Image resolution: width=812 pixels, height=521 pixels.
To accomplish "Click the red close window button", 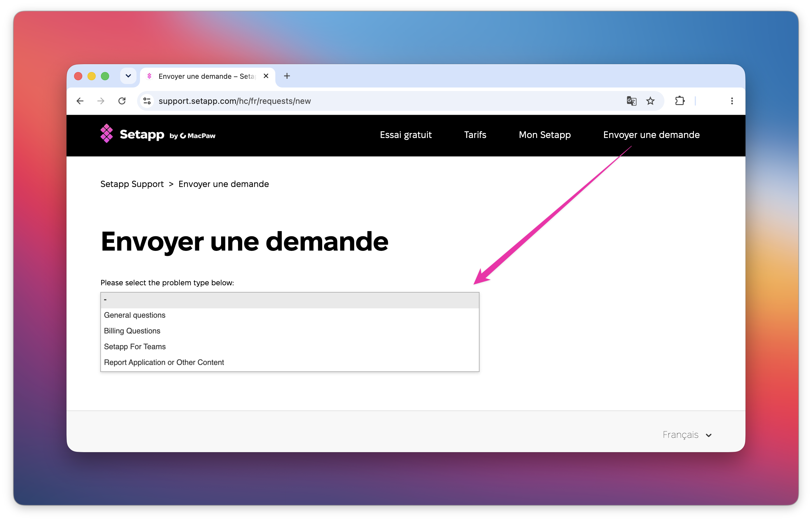I will coord(78,76).
